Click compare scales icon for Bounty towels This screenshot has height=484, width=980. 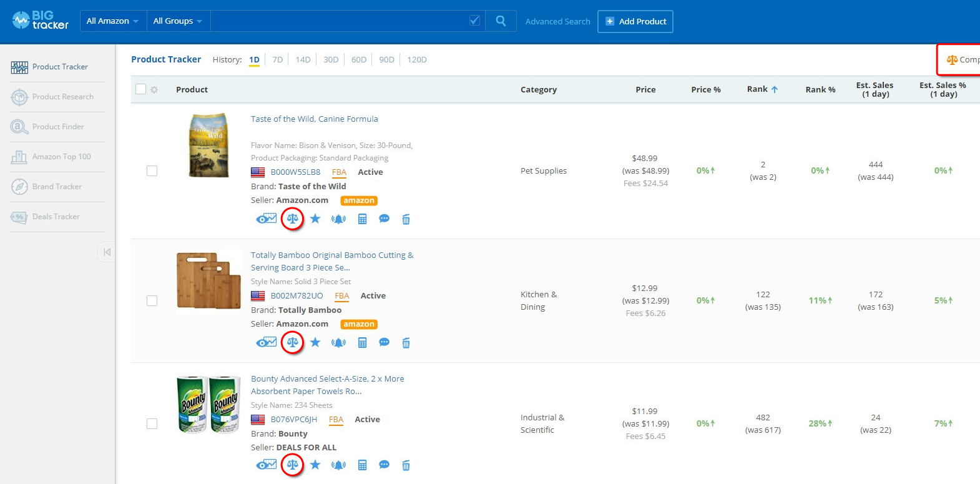point(292,465)
